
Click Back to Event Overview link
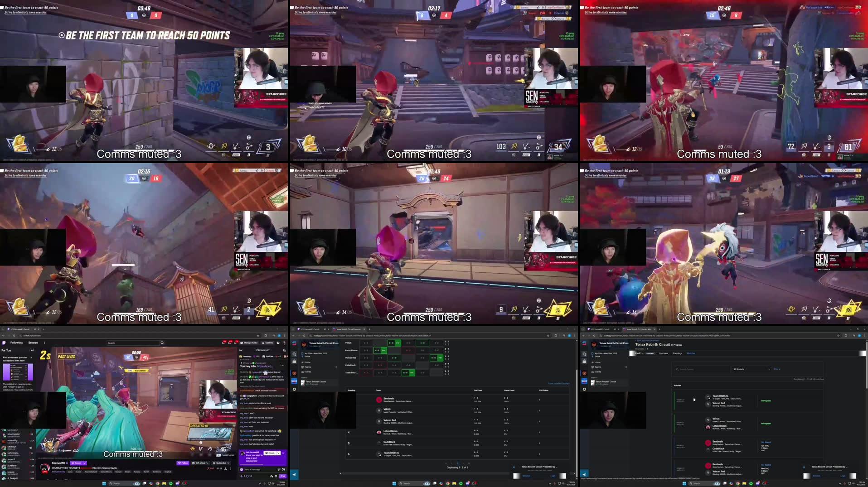647,340
